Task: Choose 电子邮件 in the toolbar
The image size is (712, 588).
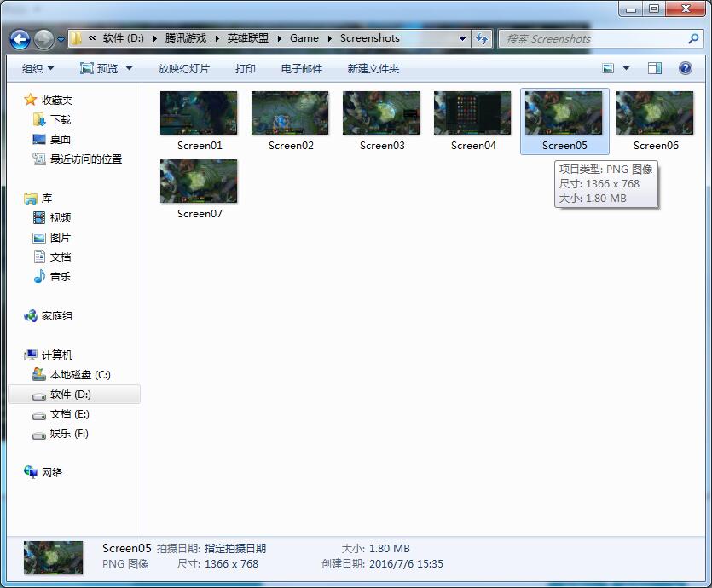Action: (x=302, y=68)
